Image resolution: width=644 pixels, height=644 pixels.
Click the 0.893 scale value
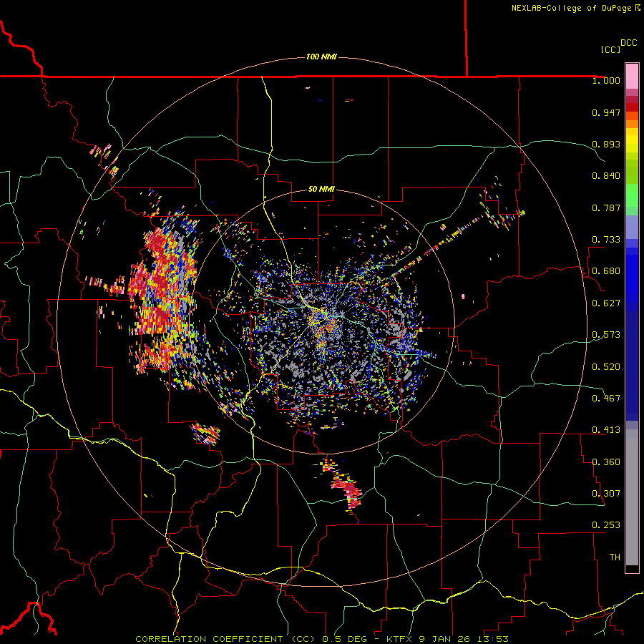pos(606,144)
